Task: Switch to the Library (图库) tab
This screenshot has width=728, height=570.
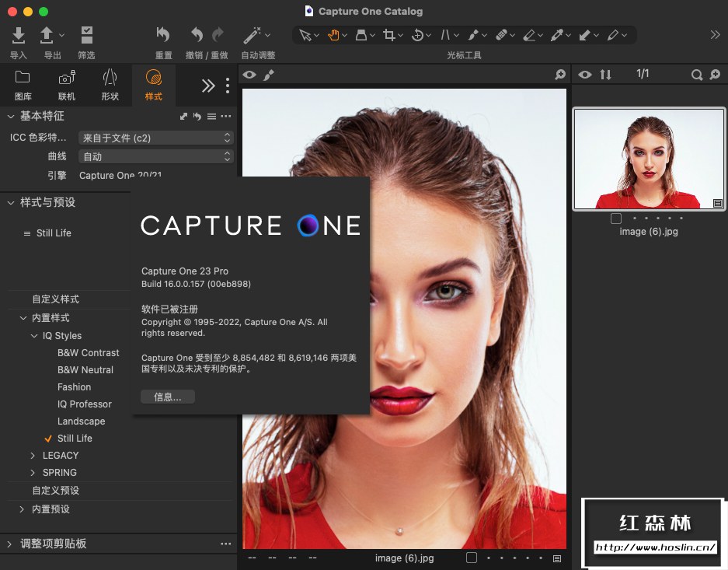Action: [x=23, y=85]
